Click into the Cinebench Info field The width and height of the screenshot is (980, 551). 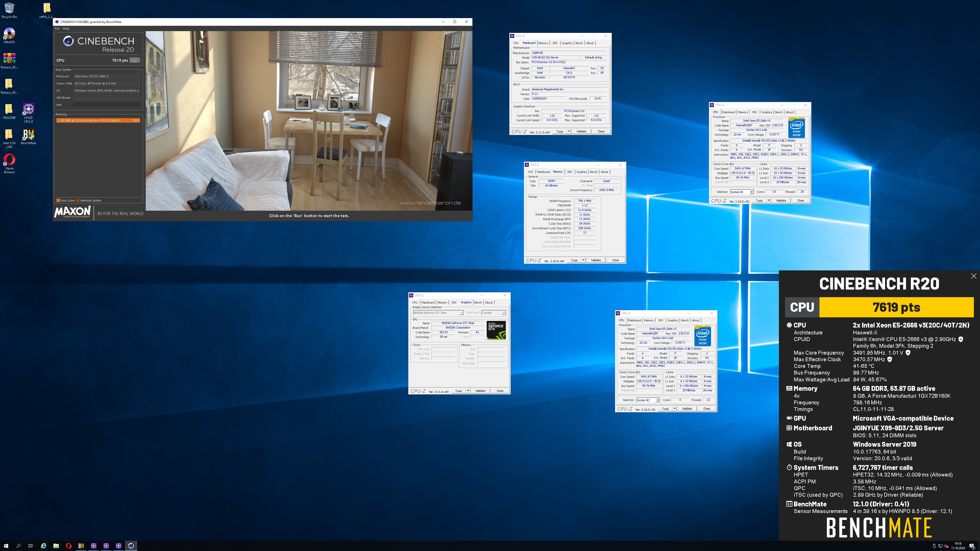tap(107, 105)
